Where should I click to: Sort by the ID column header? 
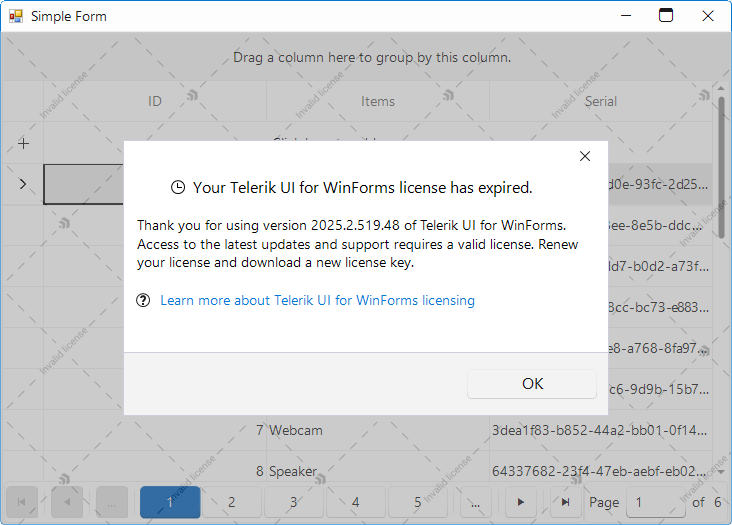coord(155,101)
